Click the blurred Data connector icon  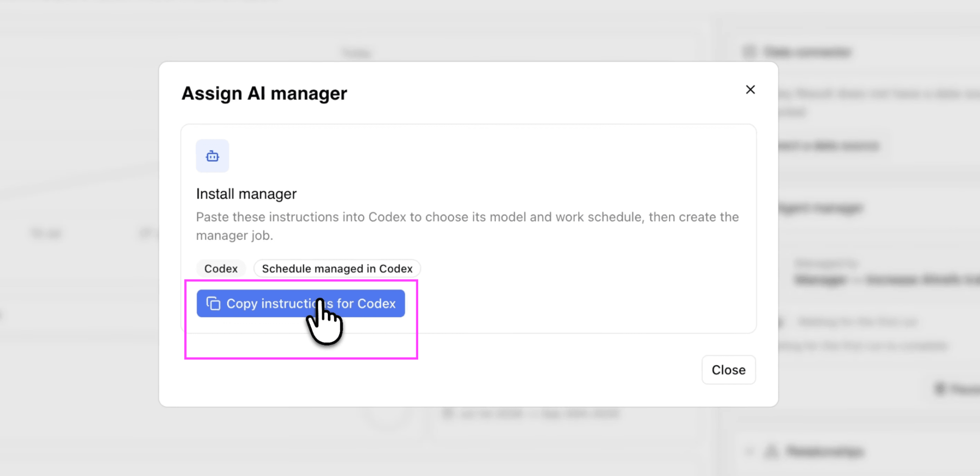click(749, 52)
